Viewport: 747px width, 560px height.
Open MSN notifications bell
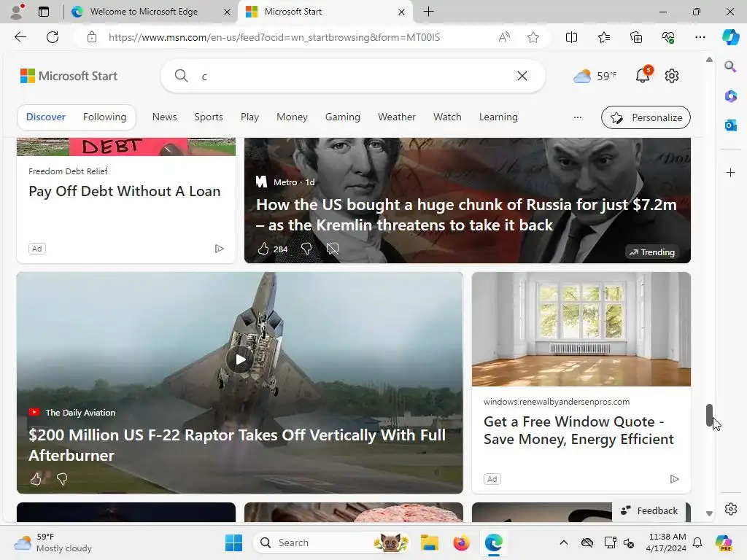(643, 75)
